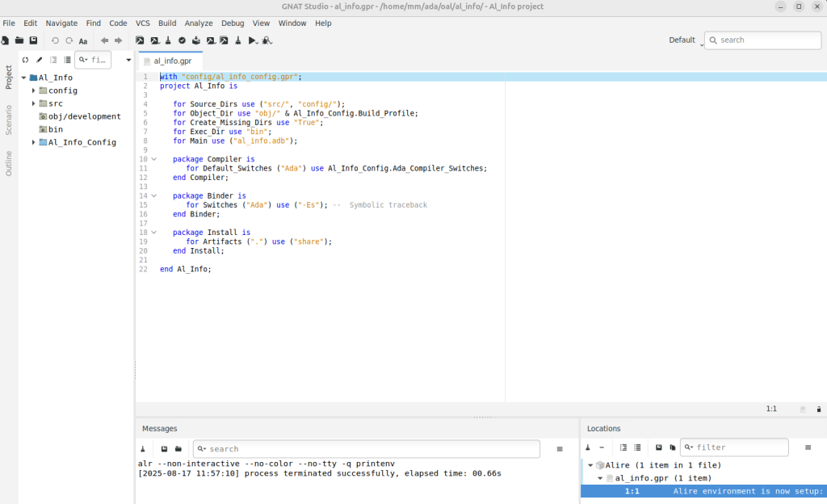This screenshot has width=827, height=504.
Task: Expand the Al_Info_Config project node
Action: (x=34, y=142)
